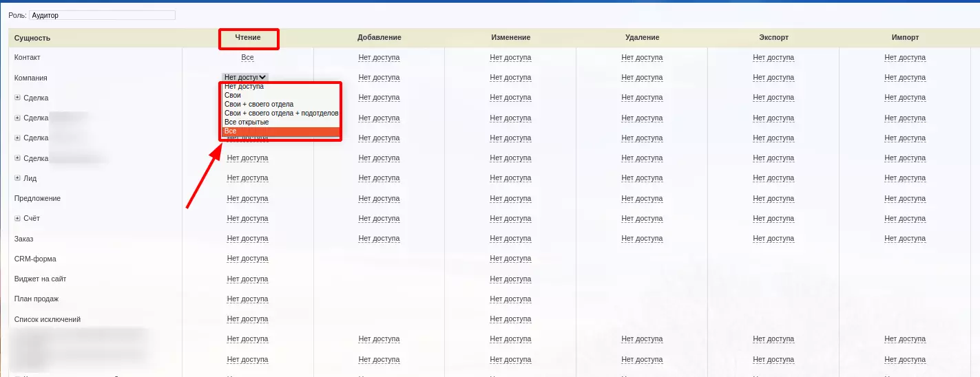Change Контакт Удаление access
Image resolution: width=980 pixels, height=377 pixels.
[642, 58]
